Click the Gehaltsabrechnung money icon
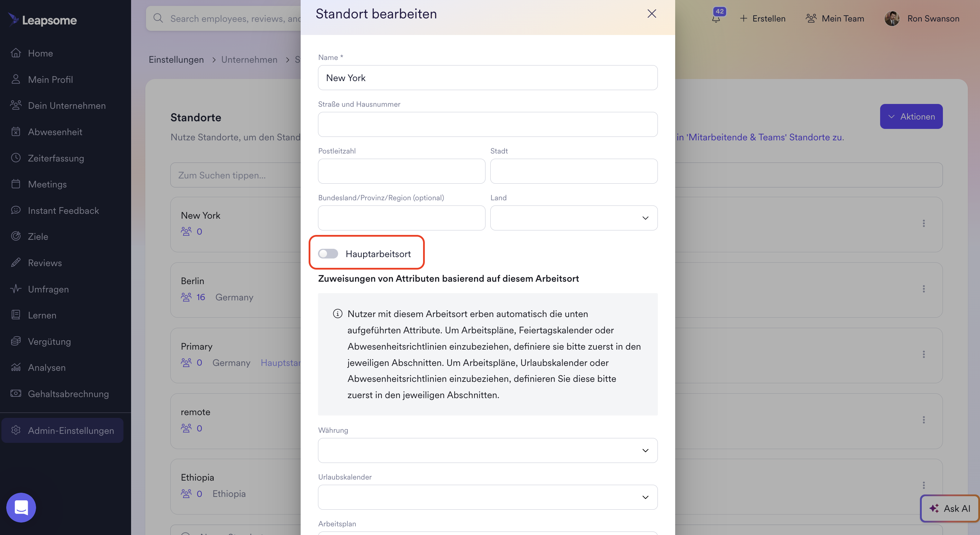Screen dimensions: 980x535 point(16,394)
